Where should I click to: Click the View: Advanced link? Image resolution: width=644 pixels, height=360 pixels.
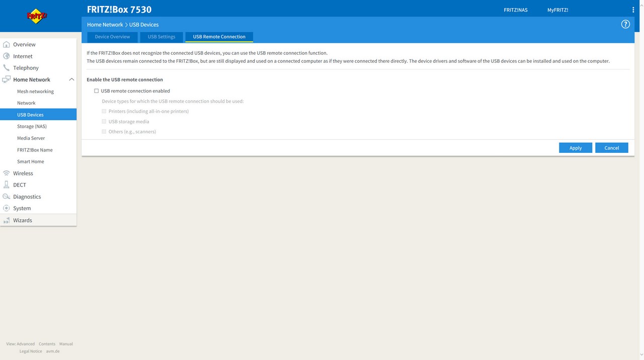(21, 344)
